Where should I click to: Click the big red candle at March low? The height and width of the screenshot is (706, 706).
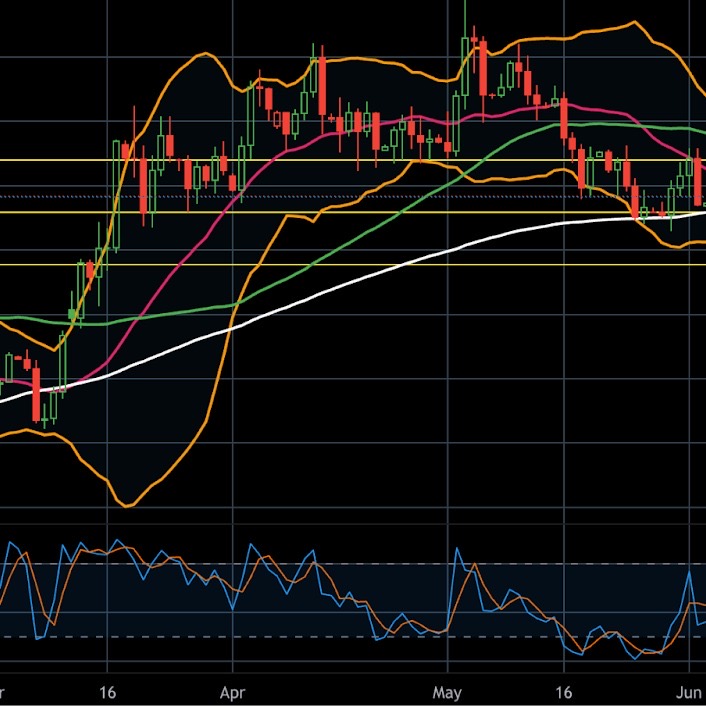click(37, 395)
